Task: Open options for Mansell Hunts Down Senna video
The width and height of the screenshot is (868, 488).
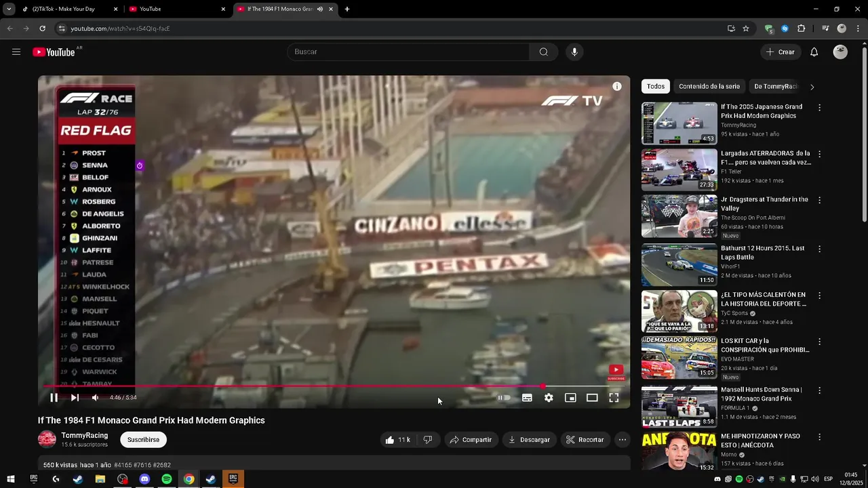Action: point(819,391)
